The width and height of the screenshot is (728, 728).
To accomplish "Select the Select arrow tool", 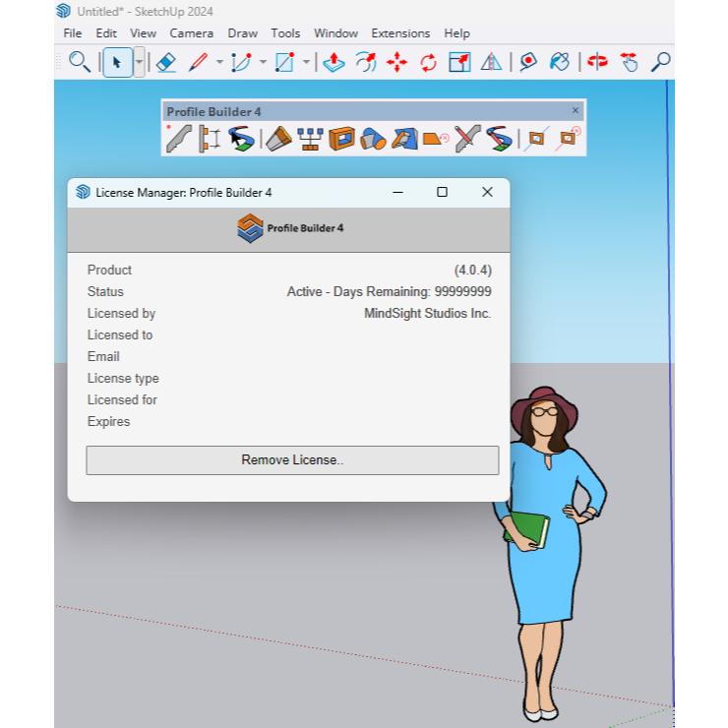I will (117, 62).
